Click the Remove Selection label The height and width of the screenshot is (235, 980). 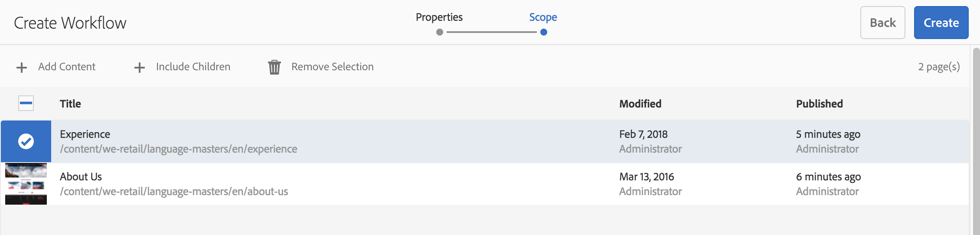332,67
